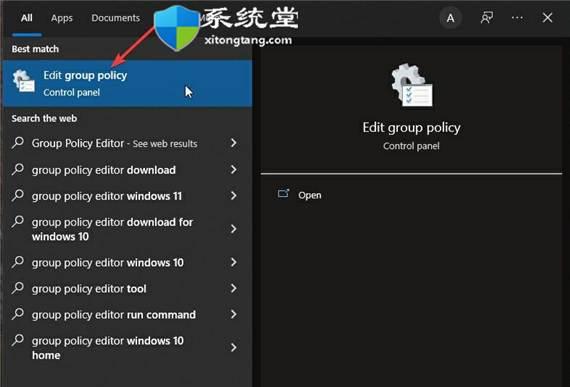Close the search panel with the X button
Screen dimensions: 570x387
point(547,17)
